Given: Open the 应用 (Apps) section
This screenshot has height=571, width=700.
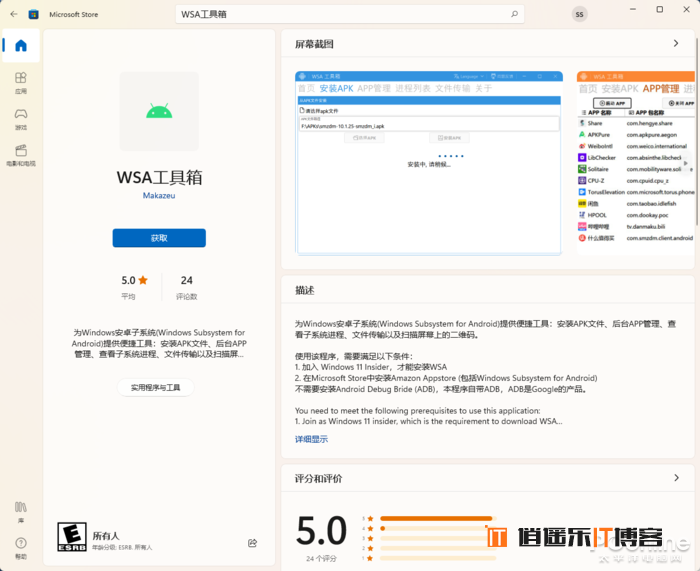Looking at the screenshot, I should (21, 83).
